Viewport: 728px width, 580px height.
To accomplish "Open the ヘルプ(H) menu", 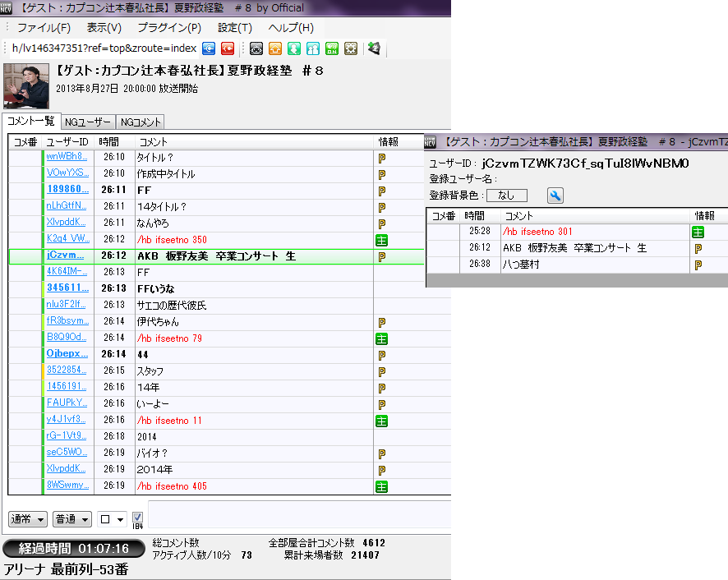I will tap(291, 28).
